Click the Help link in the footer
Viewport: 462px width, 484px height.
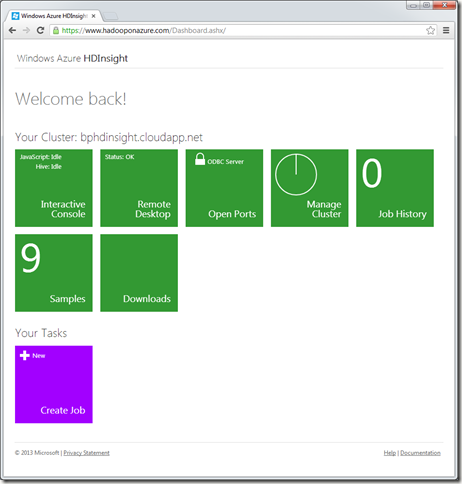pyautogui.click(x=389, y=453)
